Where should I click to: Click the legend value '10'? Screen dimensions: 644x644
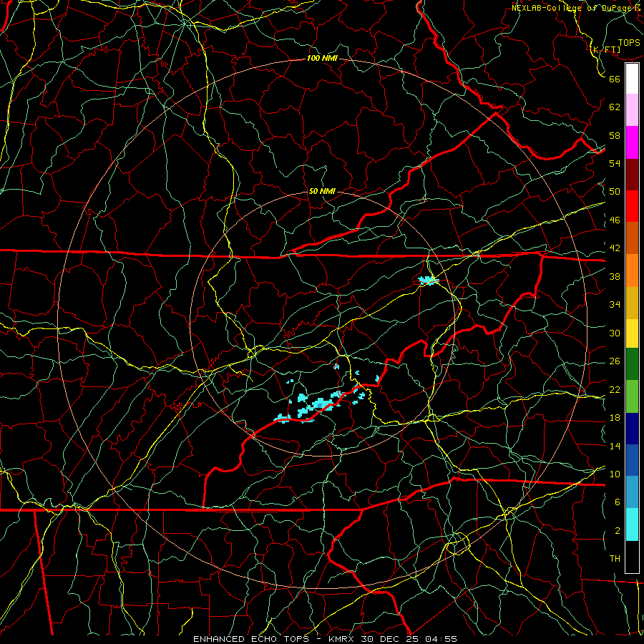point(615,474)
